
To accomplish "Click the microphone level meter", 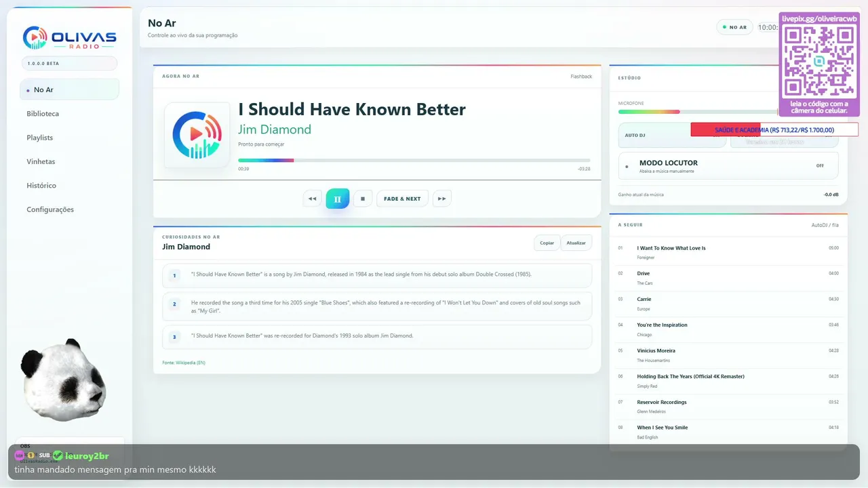I will (x=698, y=112).
